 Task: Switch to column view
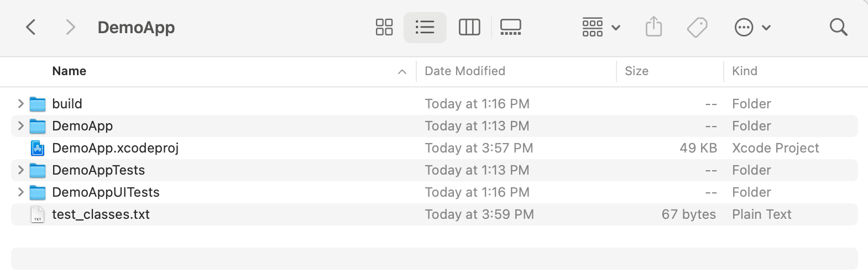click(x=469, y=27)
